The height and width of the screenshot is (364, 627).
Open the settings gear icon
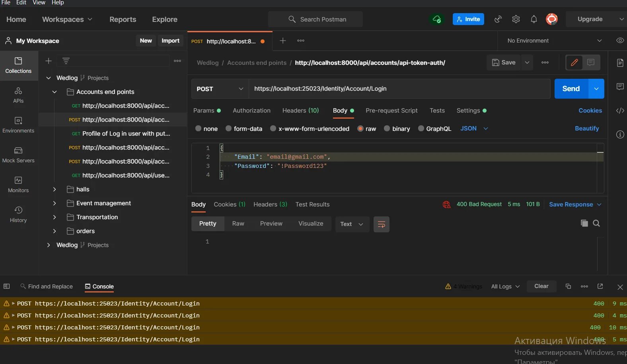pos(516,19)
